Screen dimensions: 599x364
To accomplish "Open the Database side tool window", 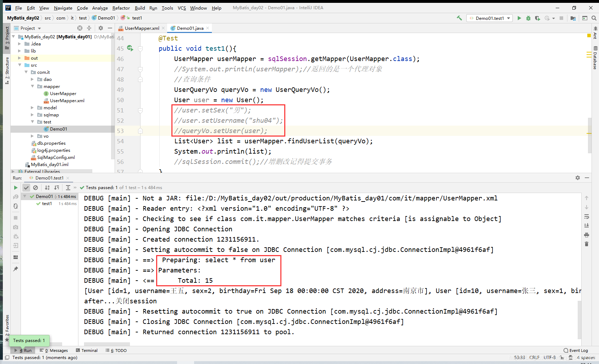I will (x=595, y=57).
